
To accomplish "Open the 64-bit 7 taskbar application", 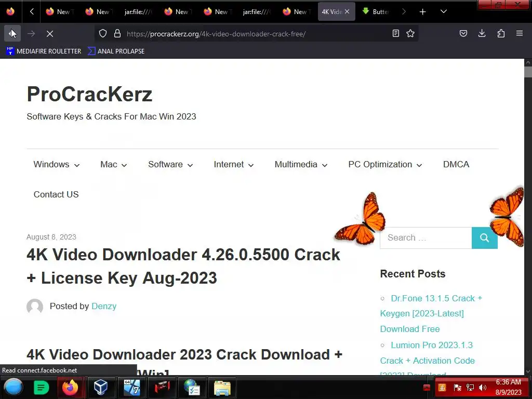I will (x=131, y=387).
